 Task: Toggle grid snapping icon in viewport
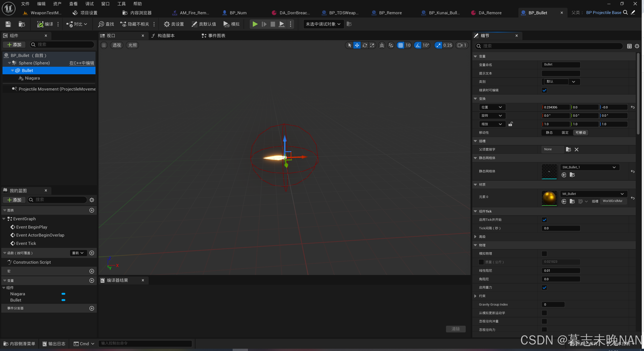click(401, 45)
